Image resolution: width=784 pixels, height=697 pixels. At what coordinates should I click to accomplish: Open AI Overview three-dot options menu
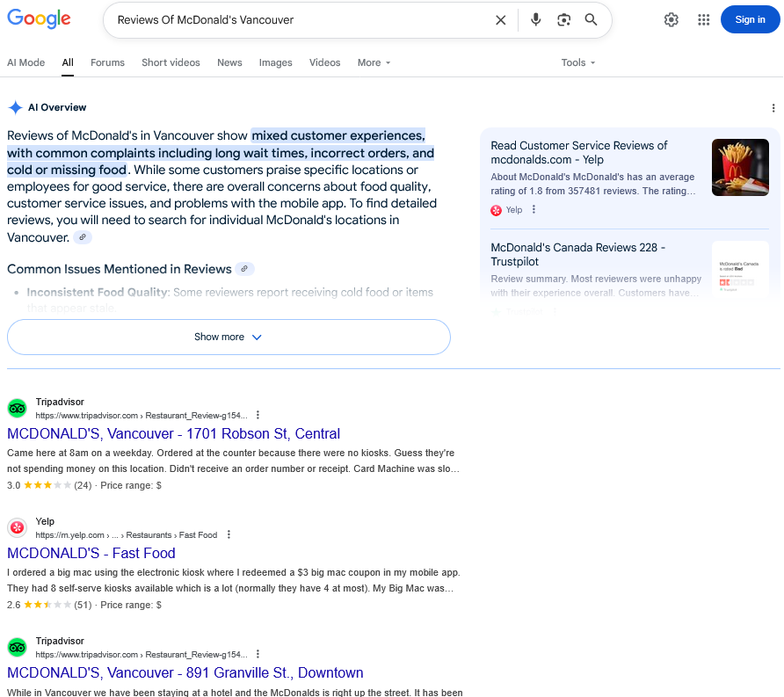(773, 108)
